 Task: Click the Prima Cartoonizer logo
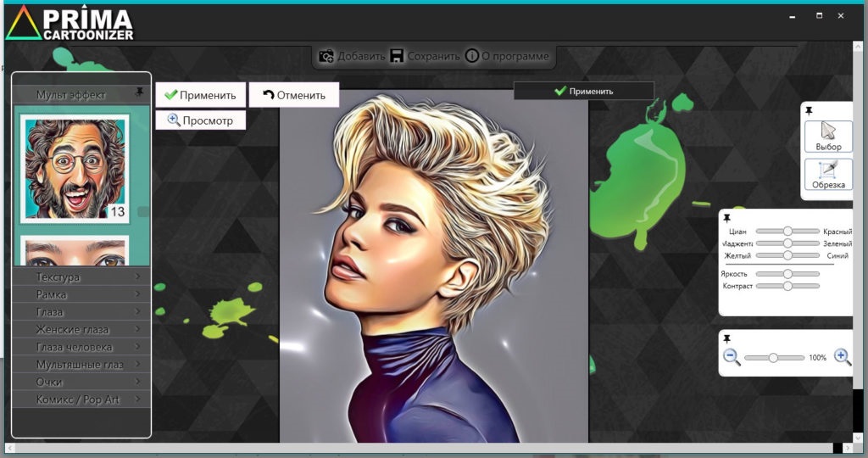coord(70,23)
